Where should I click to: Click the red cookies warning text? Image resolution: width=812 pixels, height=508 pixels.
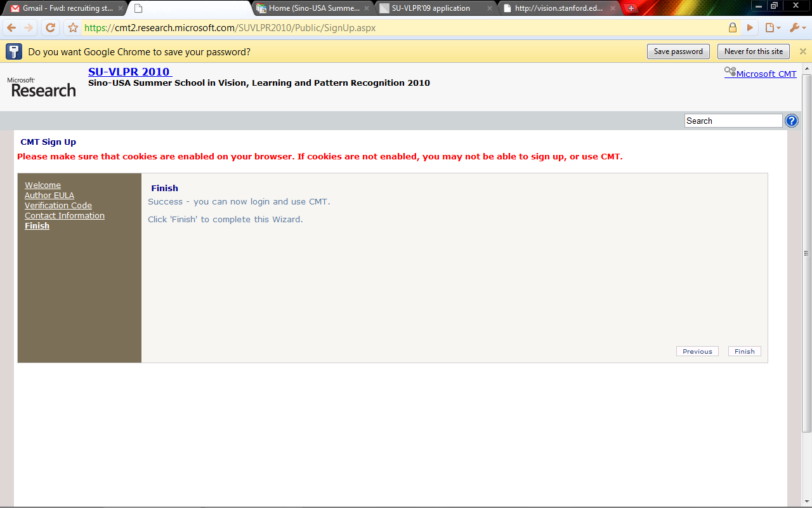pos(320,157)
